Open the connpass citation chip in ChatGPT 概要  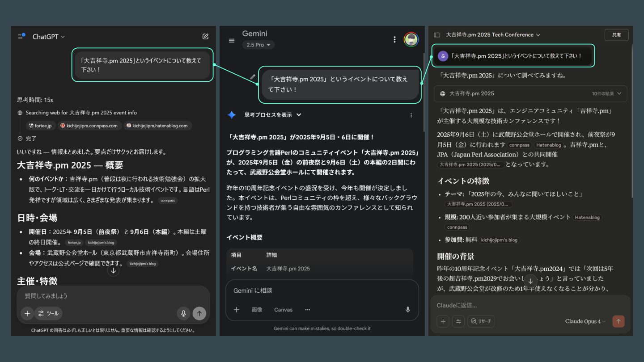point(168,201)
